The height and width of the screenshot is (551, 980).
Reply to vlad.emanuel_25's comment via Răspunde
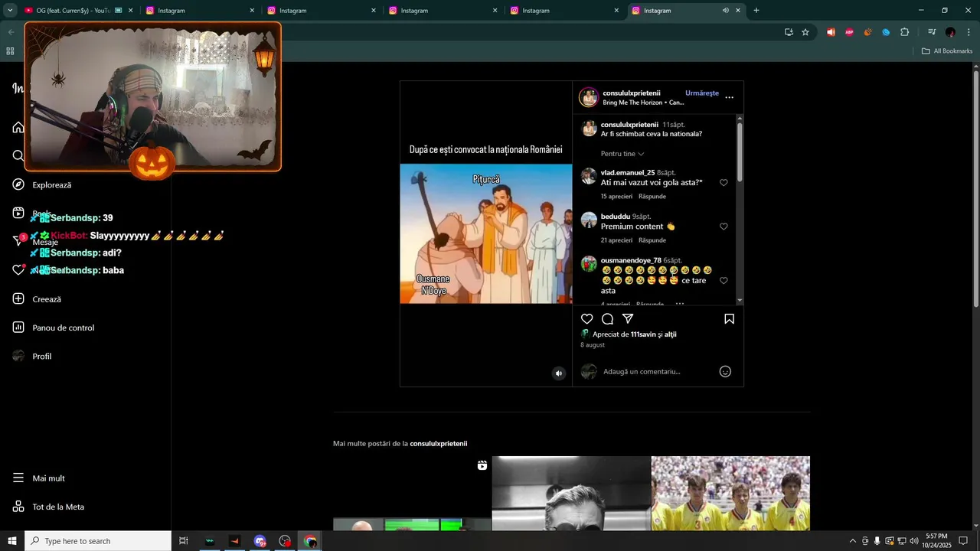point(652,197)
